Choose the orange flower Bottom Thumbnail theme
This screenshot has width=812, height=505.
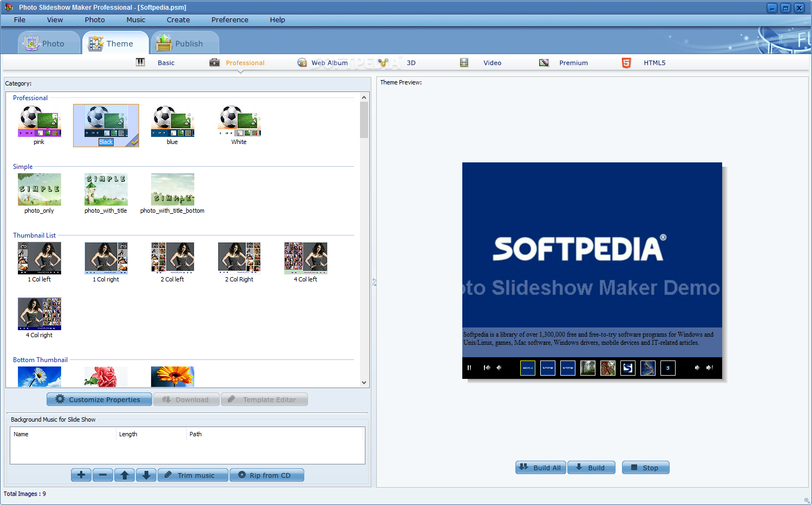172,377
